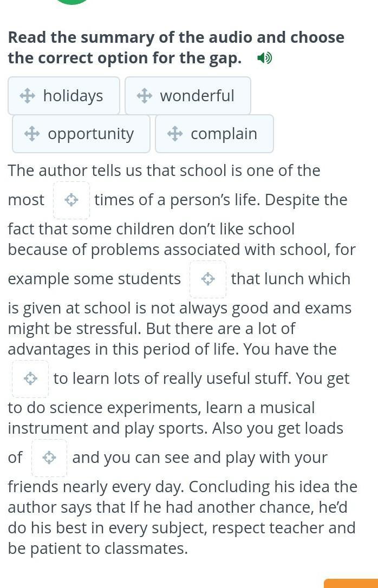Click the phrase 'be patient to classmates'
This screenshot has width=378, height=588.
(x=97, y=548)
